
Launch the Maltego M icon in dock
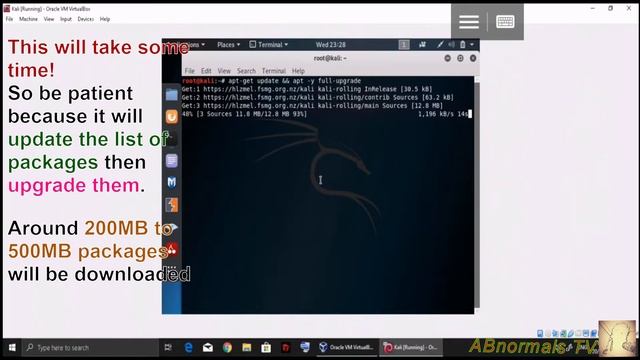[x=171, y=182]
